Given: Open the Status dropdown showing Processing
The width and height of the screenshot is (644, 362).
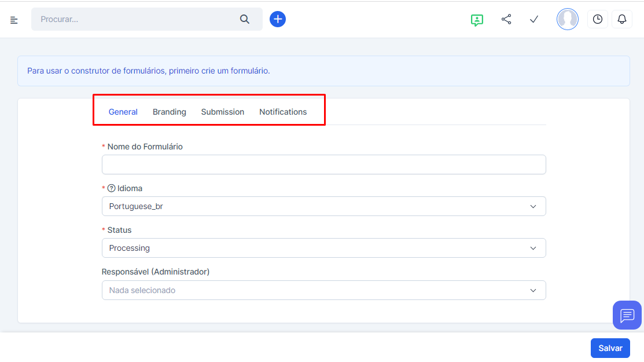Looking at the screenshot, I should coord(323,248).
